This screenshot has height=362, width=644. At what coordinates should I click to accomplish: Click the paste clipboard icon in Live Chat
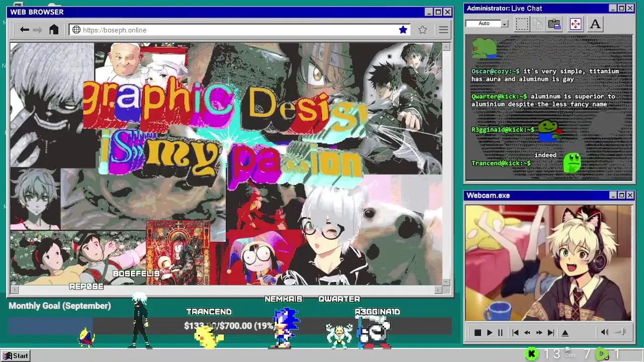554,24
